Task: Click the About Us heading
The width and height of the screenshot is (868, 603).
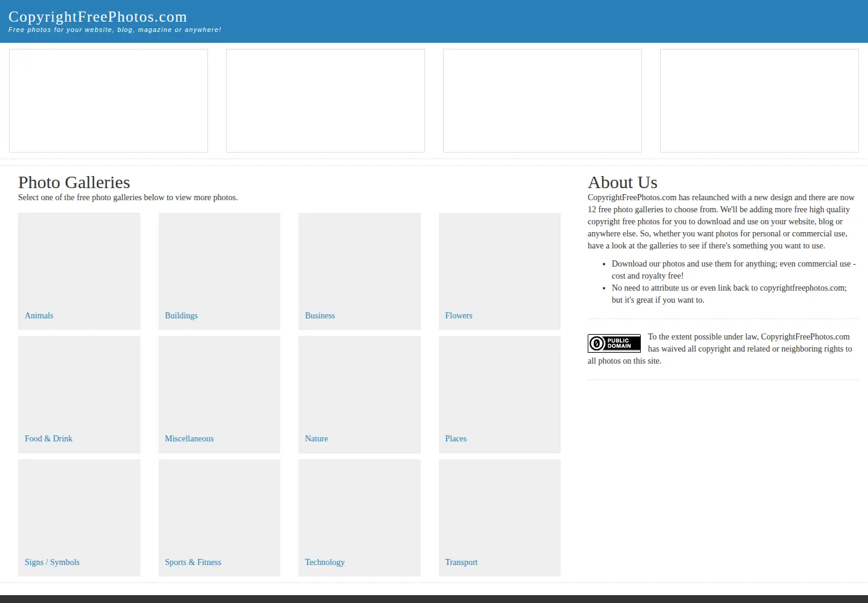Action: (623, 182)
